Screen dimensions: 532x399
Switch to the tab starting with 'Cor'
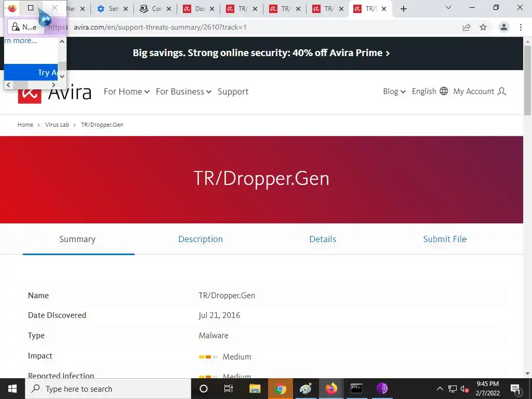tap(152, 9)
